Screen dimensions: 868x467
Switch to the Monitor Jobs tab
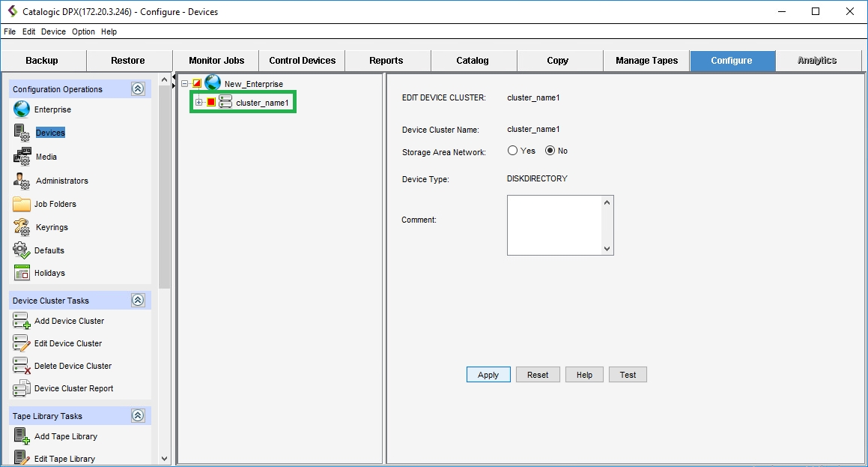[216, 61]
